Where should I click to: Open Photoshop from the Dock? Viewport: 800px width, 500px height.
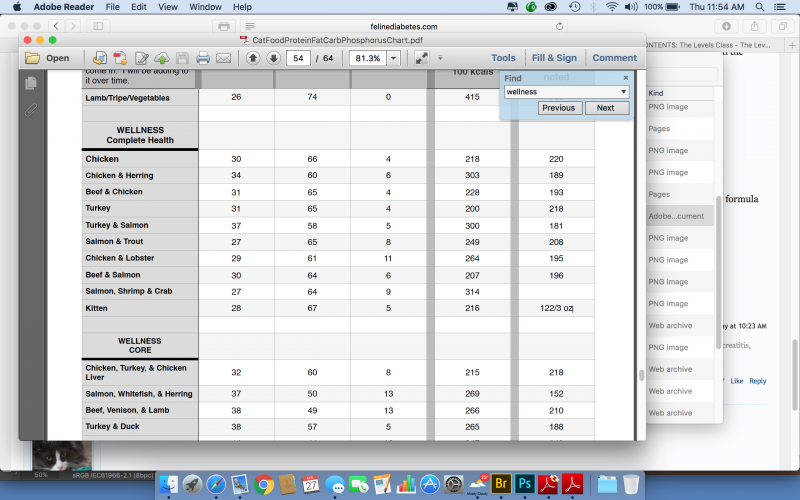(x=525, y=483)
